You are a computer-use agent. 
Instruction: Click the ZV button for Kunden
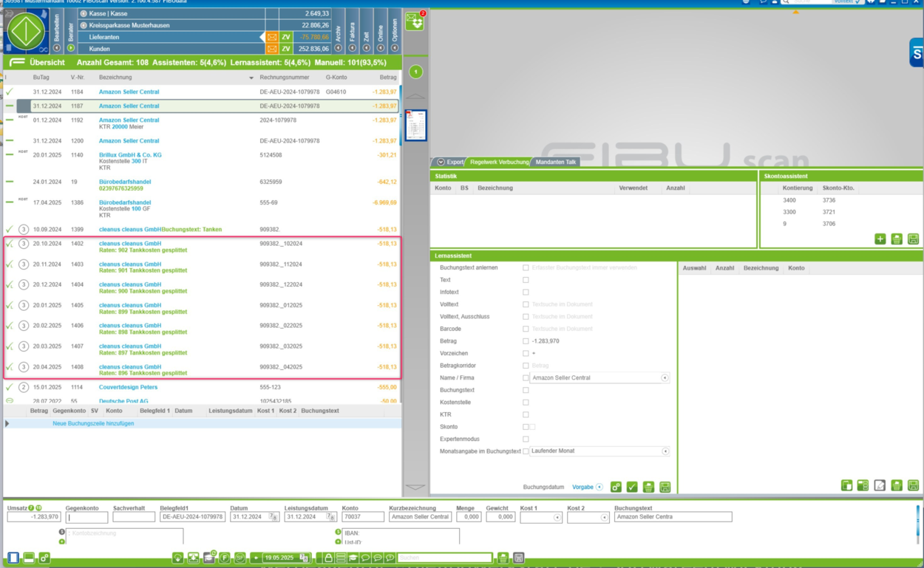point(286,49)
